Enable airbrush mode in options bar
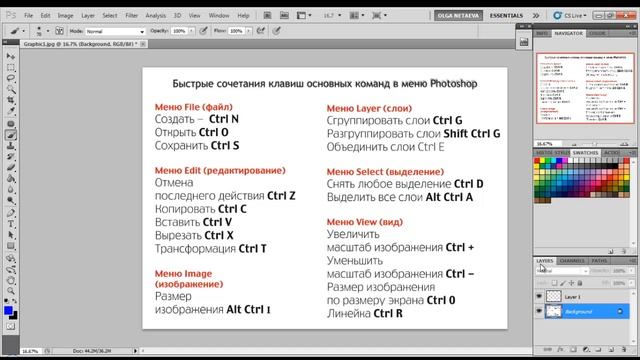640x360 pixels. [260, 31]
